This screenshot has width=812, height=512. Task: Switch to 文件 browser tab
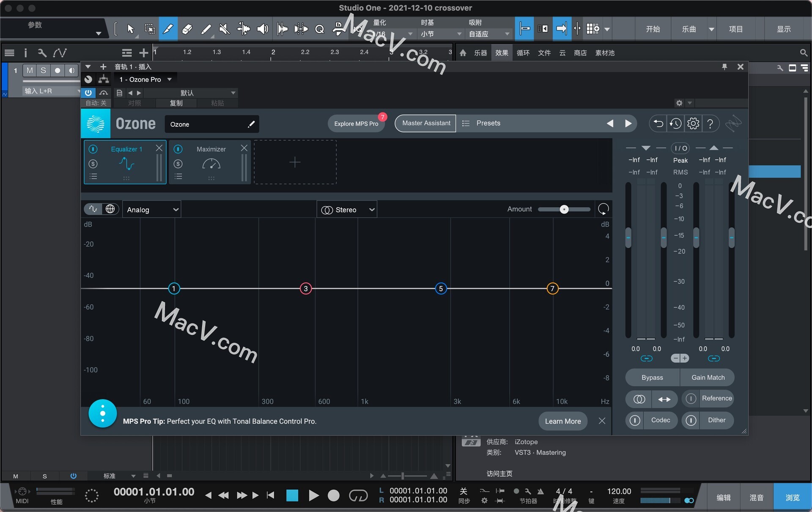[544, 53]
